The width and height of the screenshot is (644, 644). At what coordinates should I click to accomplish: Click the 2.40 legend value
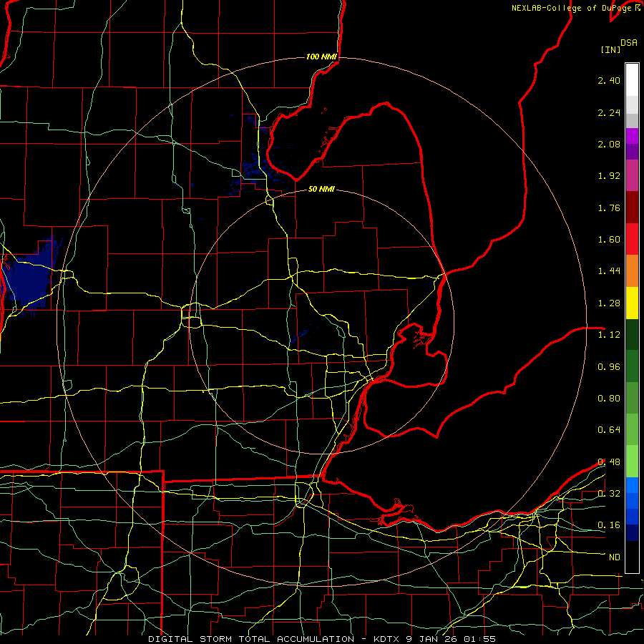[x=609, y=80]
